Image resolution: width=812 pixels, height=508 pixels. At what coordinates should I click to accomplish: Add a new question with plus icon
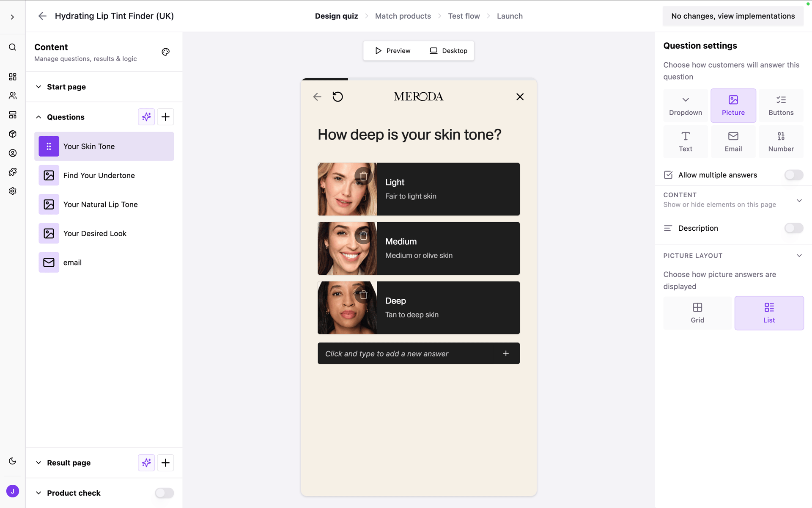[x=165, y=117]
